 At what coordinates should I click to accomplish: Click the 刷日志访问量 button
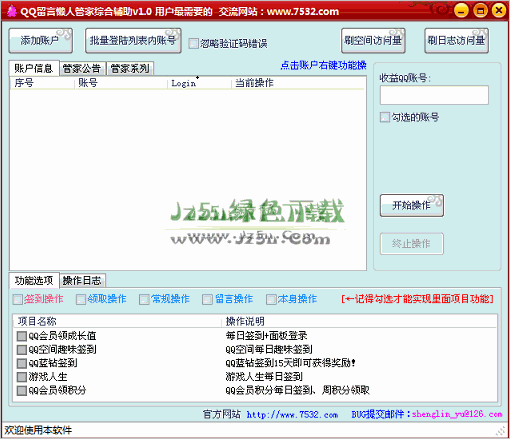coord(456,41)
